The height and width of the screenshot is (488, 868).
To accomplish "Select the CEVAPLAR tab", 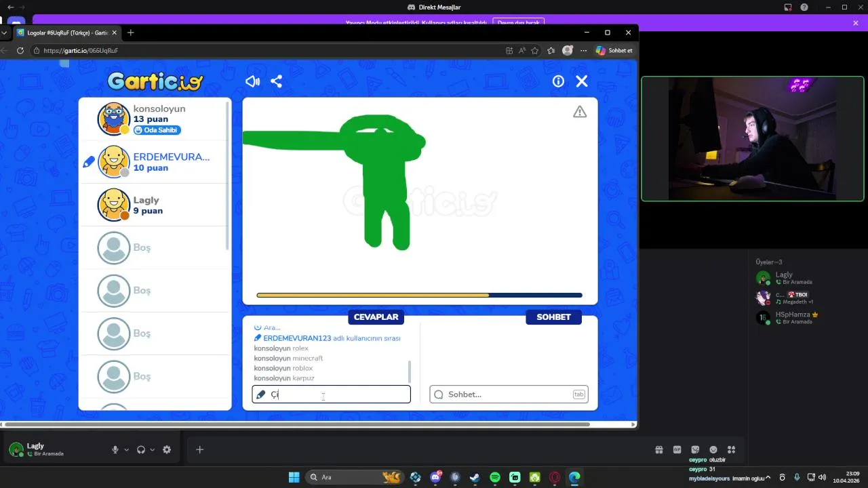I will (376, 317).
